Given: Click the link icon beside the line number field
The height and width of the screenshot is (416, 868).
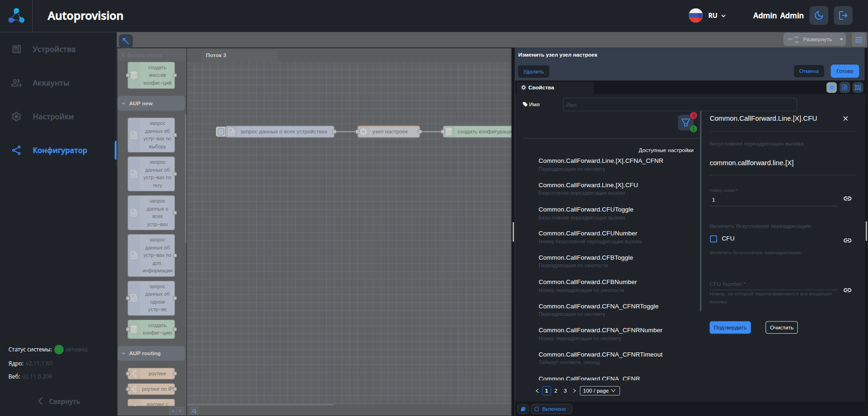Looking at the screenshot, I should (847, 199).
